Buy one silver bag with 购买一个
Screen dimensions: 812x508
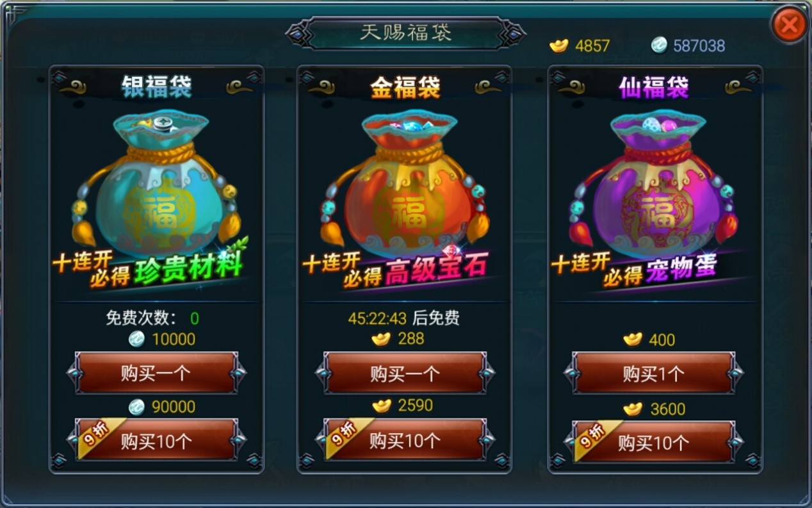156,373
